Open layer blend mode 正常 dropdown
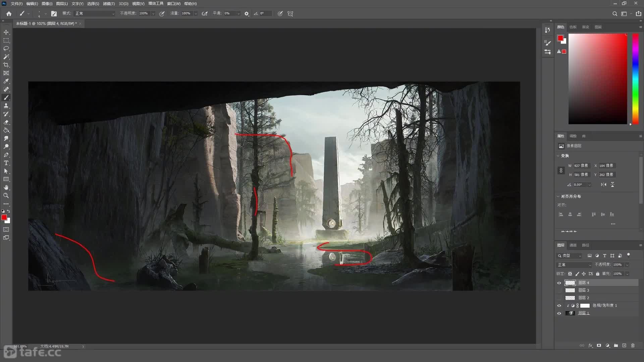The image size is (644, 362). [574, 265]
